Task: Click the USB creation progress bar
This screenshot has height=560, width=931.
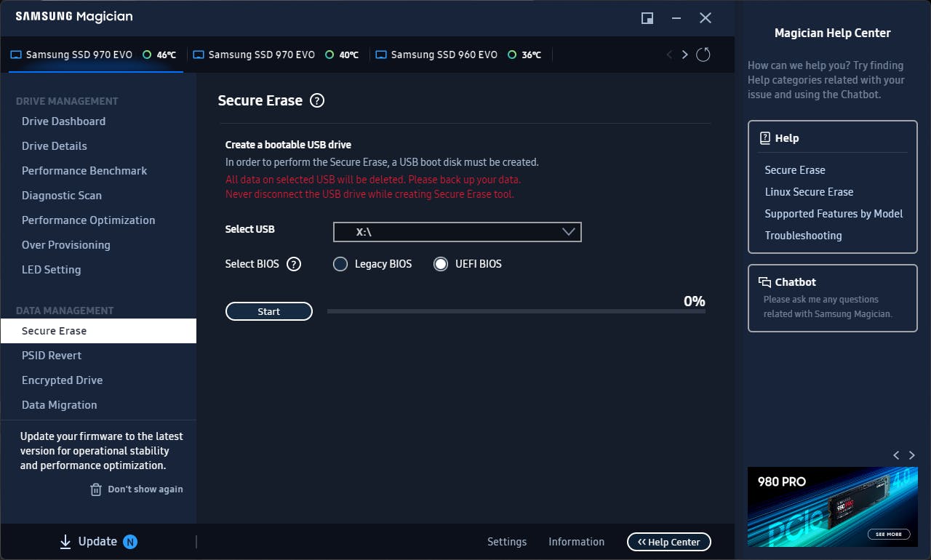Action: point(516,311)
